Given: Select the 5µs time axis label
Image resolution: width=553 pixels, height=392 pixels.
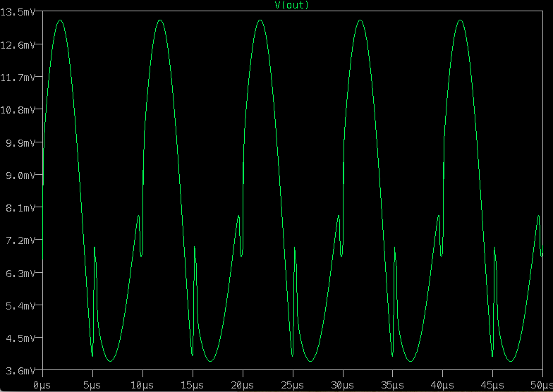Looking at the screenshot, I should click(92, 385).
